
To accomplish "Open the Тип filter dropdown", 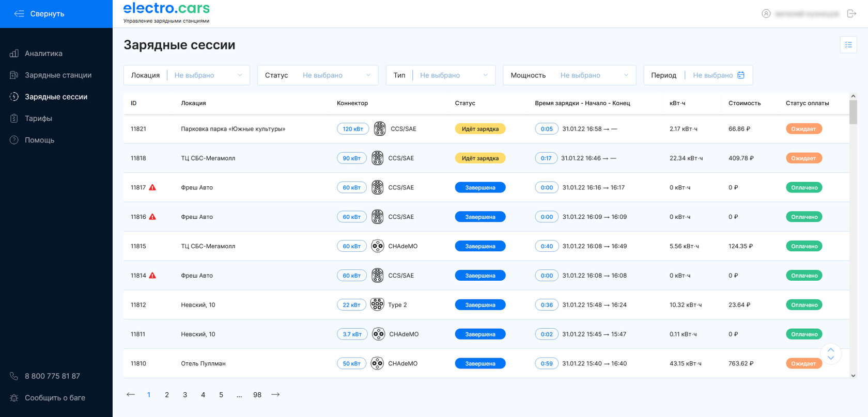I will (x=441, y=75).
